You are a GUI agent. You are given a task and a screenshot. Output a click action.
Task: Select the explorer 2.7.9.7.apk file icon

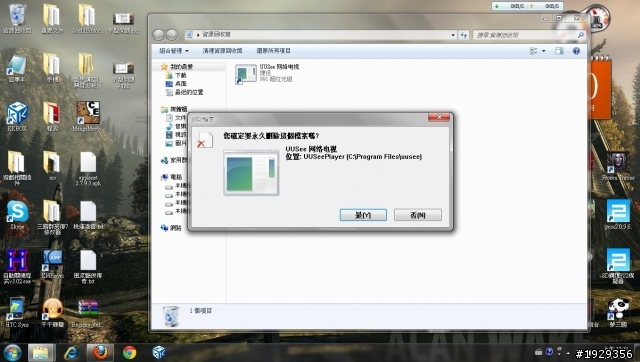(88, 169)
